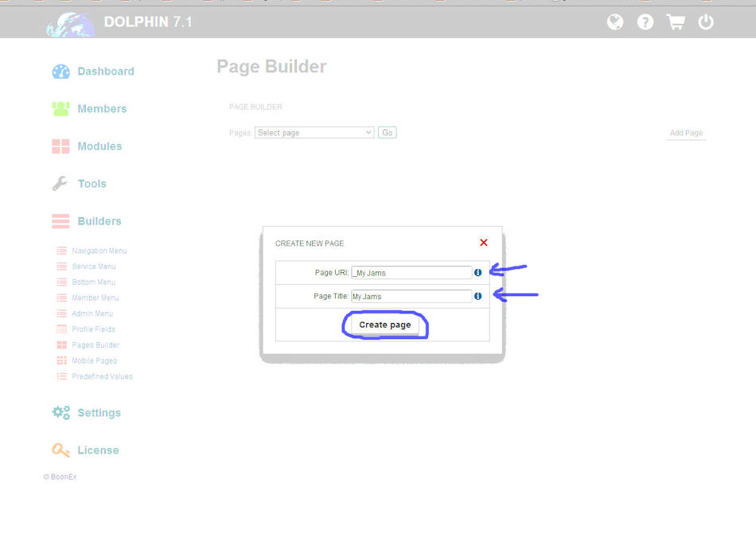Open the Tools section
The image size is (756, 549).
point(92,184)
